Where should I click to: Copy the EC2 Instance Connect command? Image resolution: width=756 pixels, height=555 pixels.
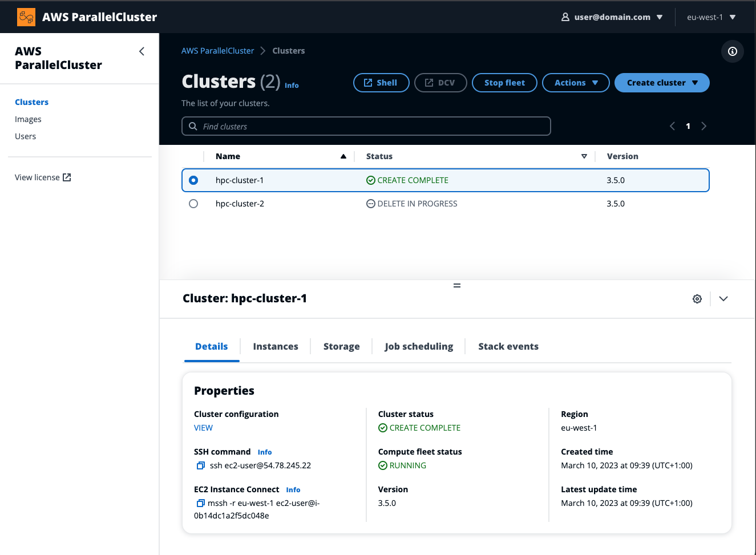click(x=200, y=503)
